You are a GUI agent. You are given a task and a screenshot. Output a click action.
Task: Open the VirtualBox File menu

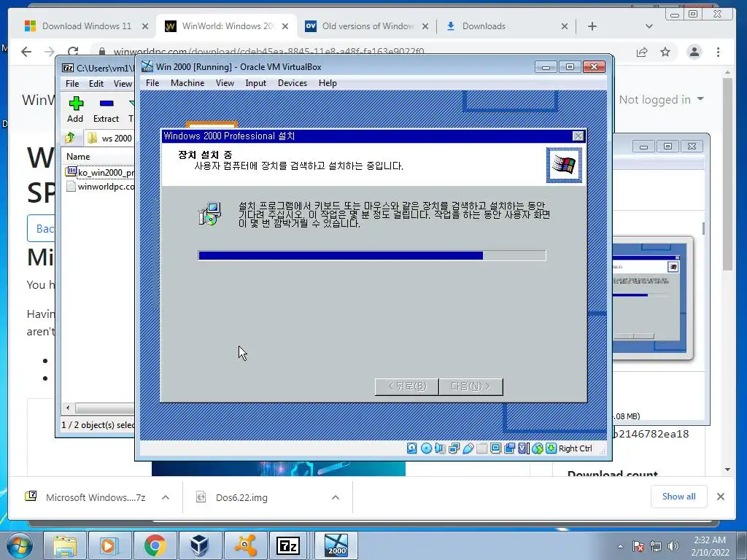(x=152, y=83)
